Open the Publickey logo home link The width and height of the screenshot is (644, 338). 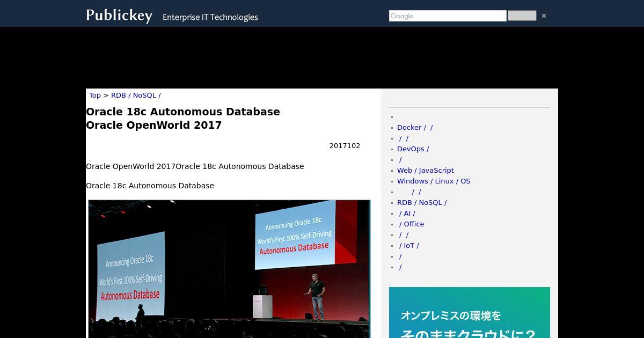tap(119, 15)
